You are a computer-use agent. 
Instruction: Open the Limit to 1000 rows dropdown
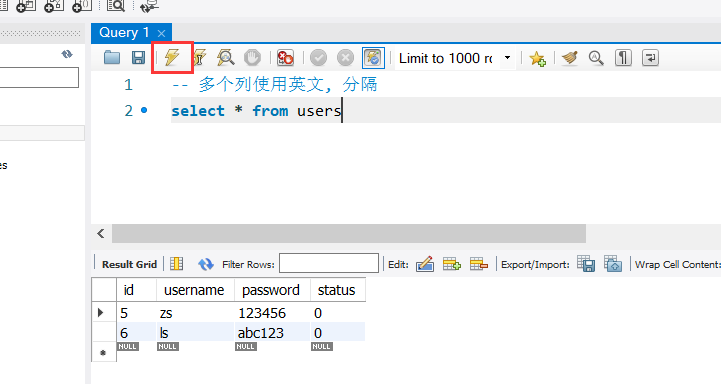[x=507, y=58]
